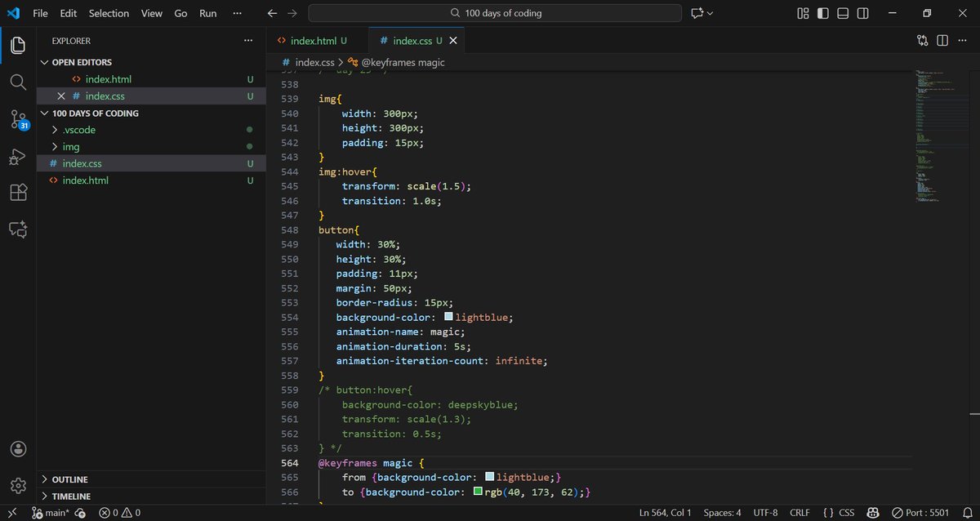
Task: Open the Extensions view
Action: pos(18,193)
